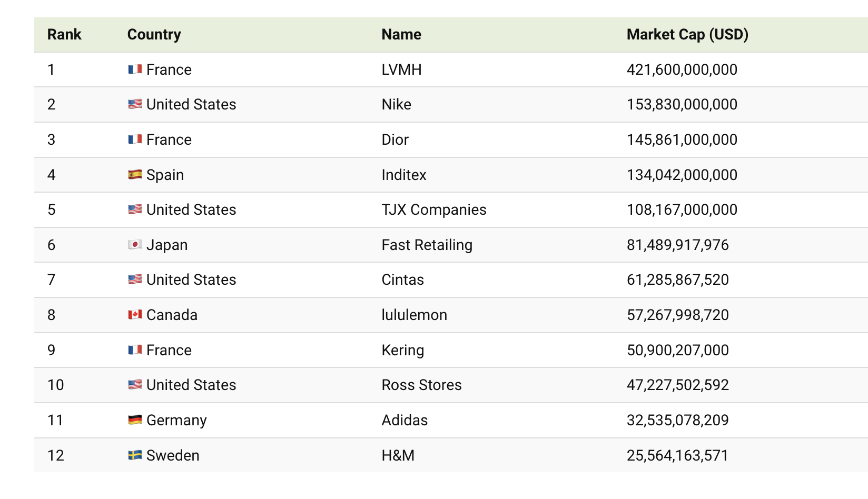The image size is (868, 499).
Task: Select the LVMH company name
Action: click(x=401, y=69)
